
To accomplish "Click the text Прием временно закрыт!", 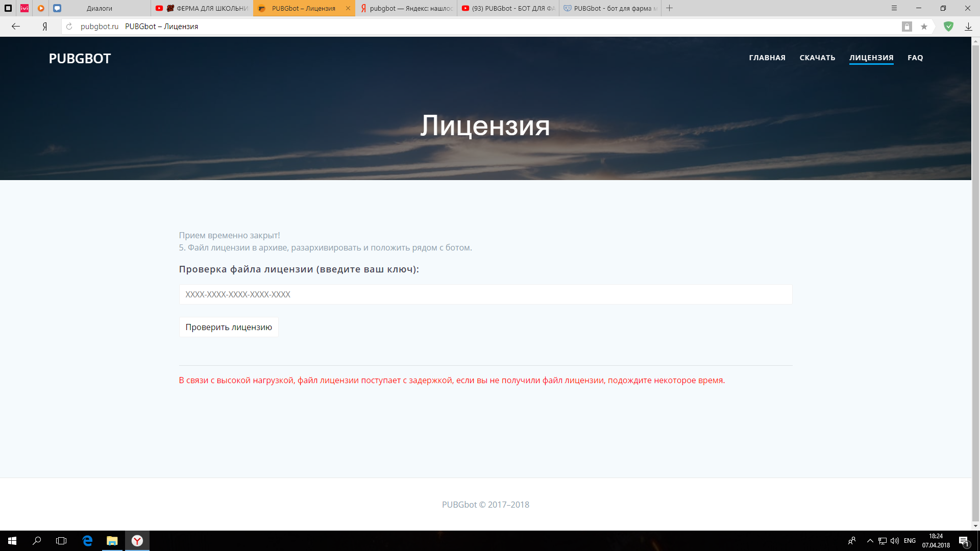I will [229, 235].
